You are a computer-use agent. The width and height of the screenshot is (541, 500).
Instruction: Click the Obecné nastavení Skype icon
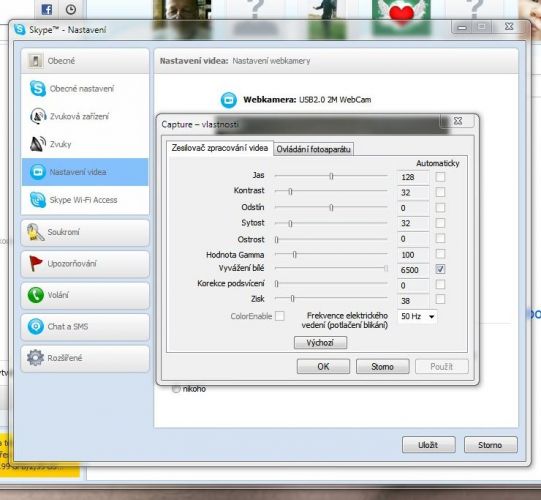(38, 88)
